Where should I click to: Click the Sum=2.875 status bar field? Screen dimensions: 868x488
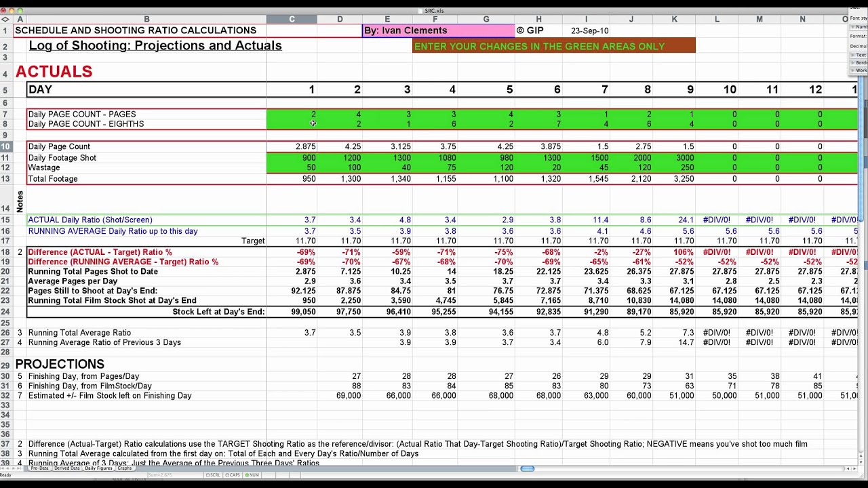pos(176,475)
